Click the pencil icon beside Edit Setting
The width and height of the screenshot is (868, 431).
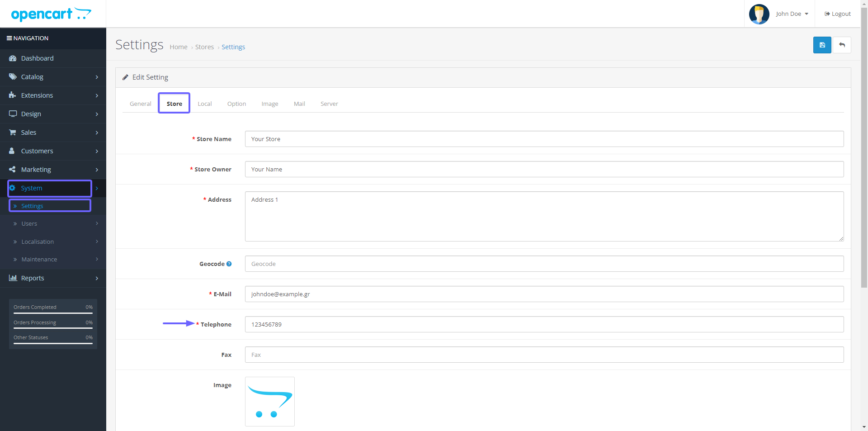125,77
